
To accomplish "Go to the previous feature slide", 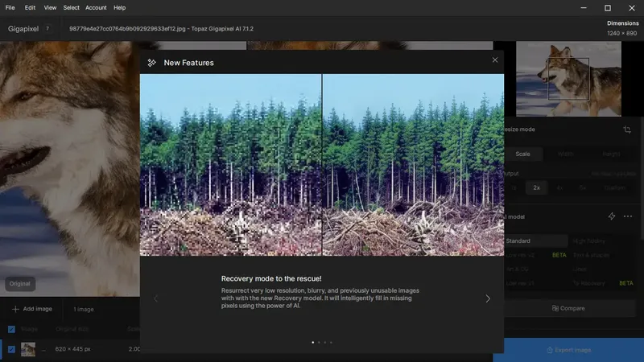I will click(155, 298).
